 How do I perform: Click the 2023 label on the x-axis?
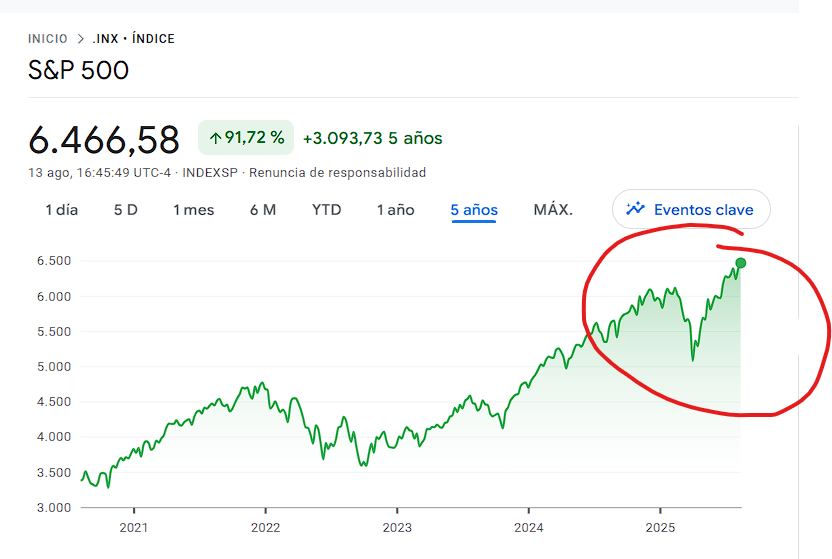397,527
